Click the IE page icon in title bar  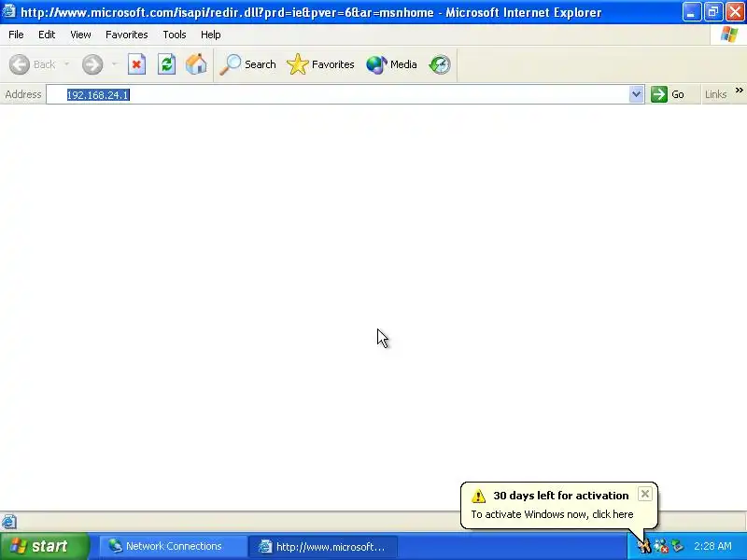click(9, 10)
